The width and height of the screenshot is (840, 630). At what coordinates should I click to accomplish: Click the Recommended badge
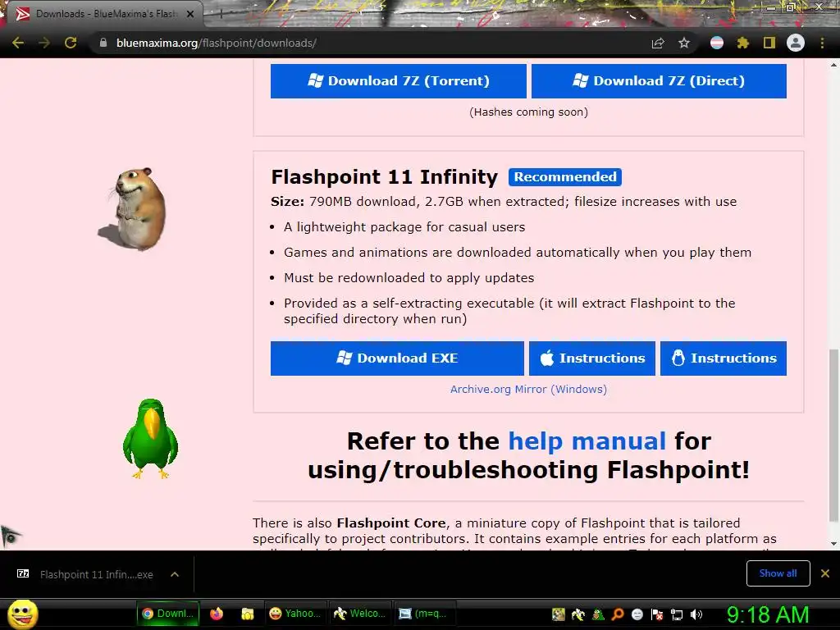pos(565,177)
